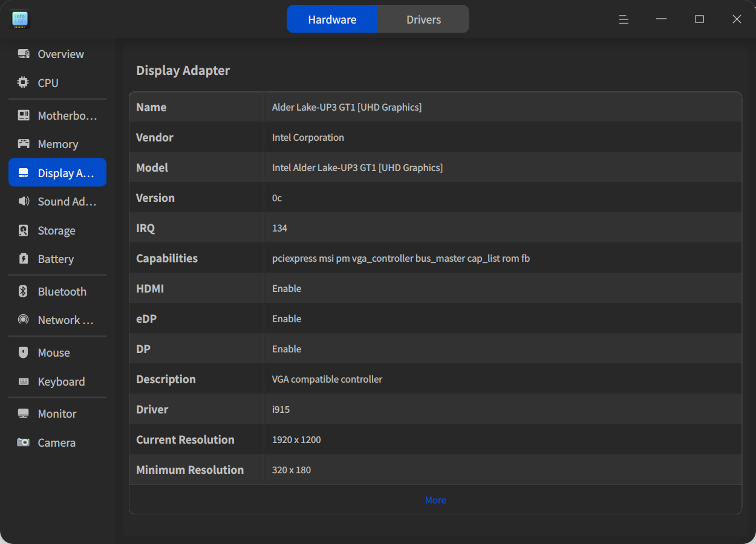The width and height of the screenshot is (756, 544).
Task: Select the Capabilities value starting 'pciexpress msi'
Action: coord(401,258)
